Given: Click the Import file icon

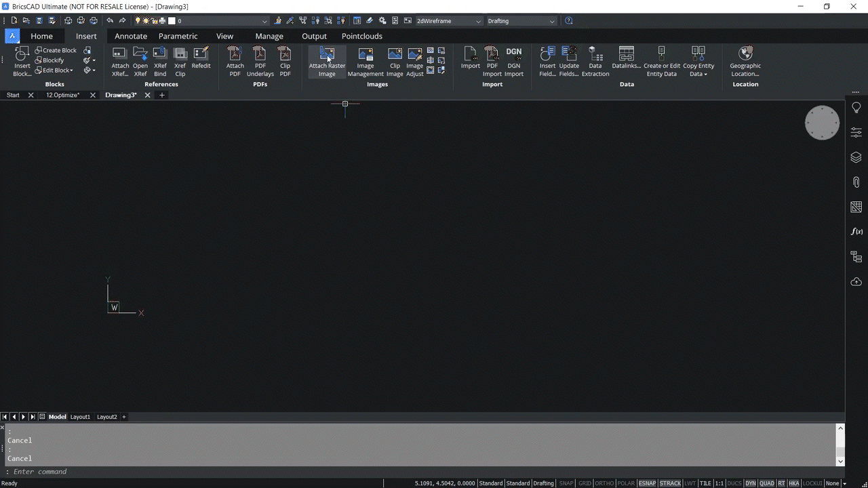Looking at the screenshot, I should pos(471,58).
